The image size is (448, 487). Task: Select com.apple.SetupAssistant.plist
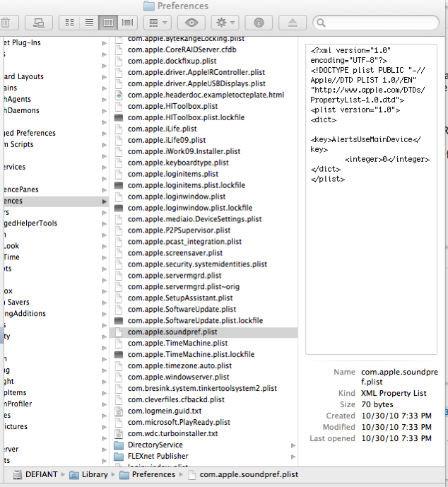[180, 298]
